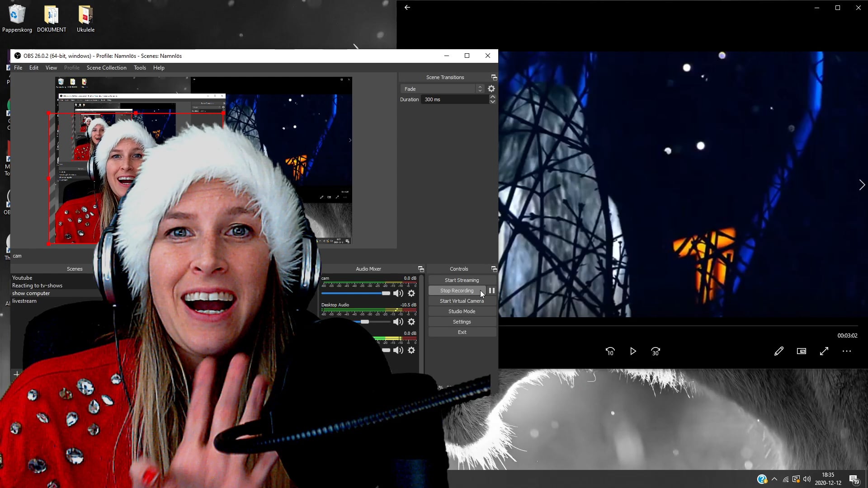The width and height of the screenshot is (868, 488).
Task: Open the help icon in system tray
Action: point(762,479)
